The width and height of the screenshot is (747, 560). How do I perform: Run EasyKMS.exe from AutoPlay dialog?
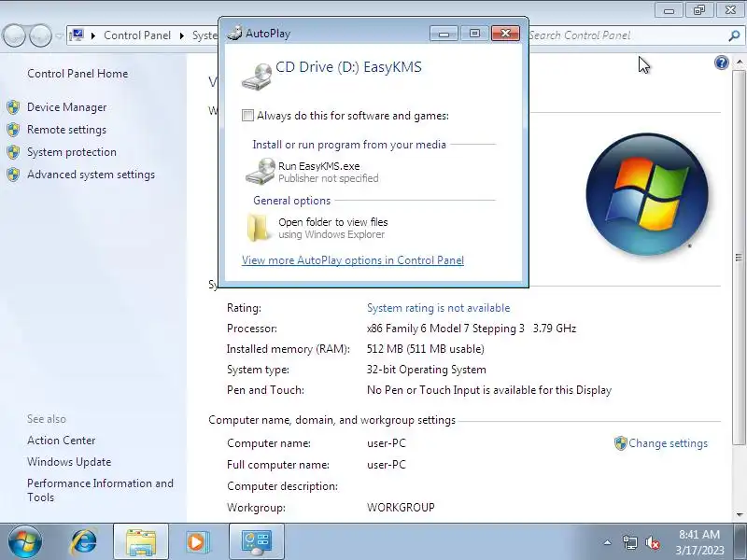318,172
